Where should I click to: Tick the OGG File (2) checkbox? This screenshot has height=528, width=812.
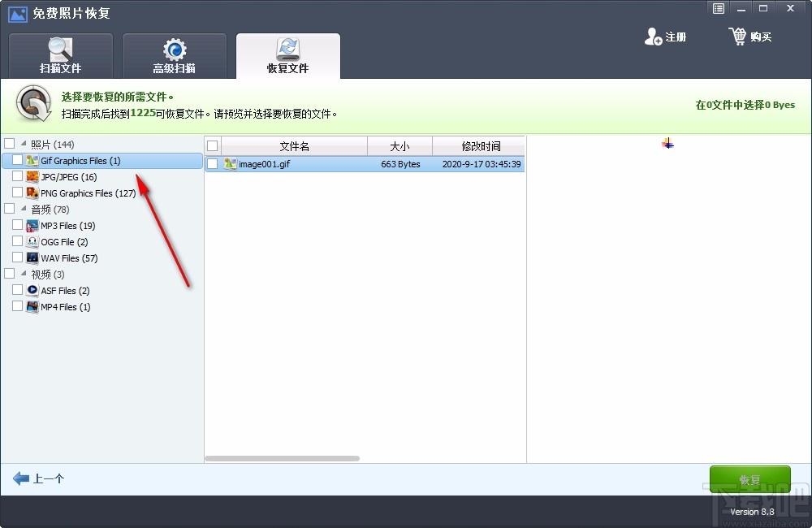pos(17,240)
